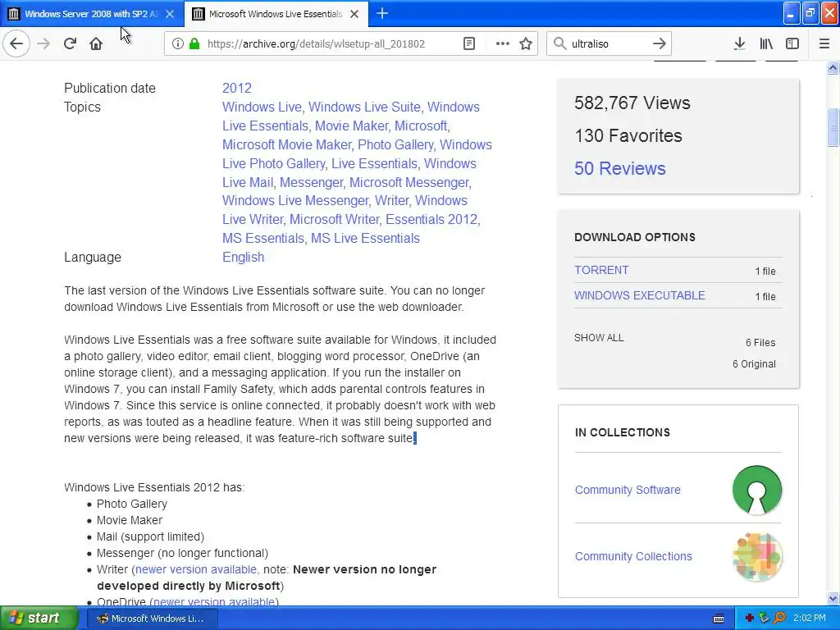Bookmark this page with the star icon

[x=526, y=43]
